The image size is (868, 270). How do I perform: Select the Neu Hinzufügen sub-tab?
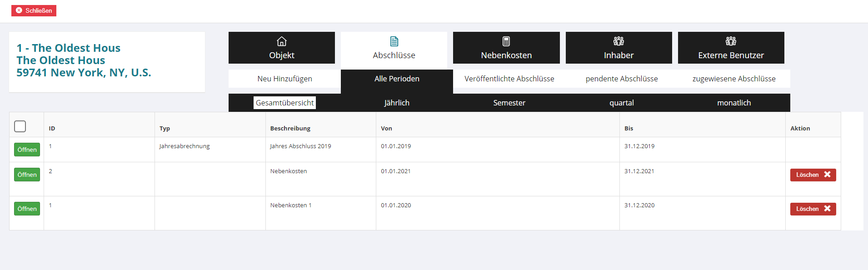click(284, 79)
